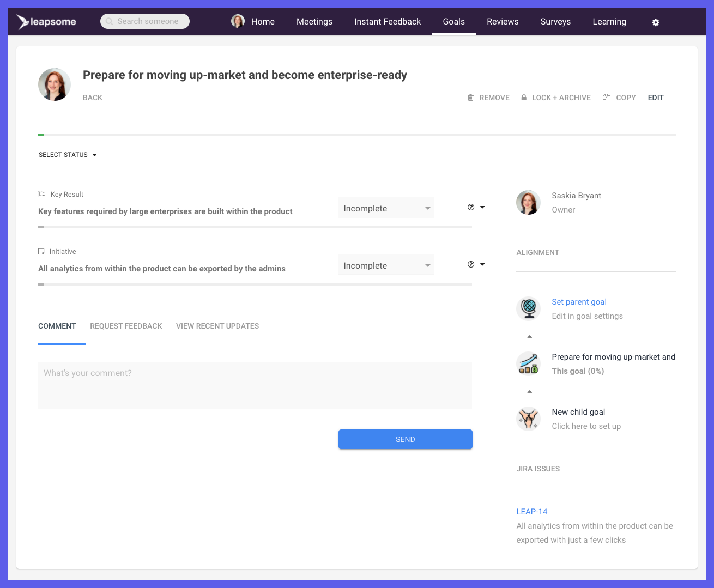Open the Reviews section
The image size is (714, 588).
(x=503, y=21)
